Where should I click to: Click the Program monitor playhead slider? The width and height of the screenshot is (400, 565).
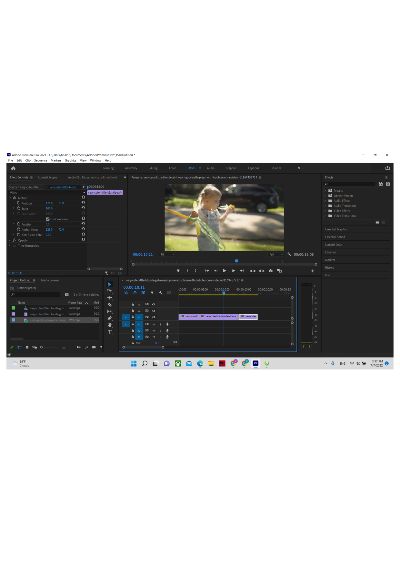(x=236, y=261)
